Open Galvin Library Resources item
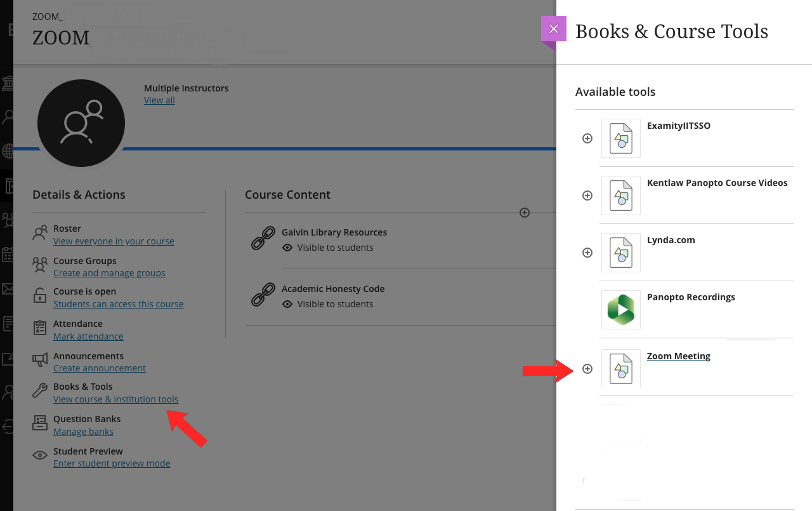This screenshot has height=511, width=812. (x=334, y=232)
